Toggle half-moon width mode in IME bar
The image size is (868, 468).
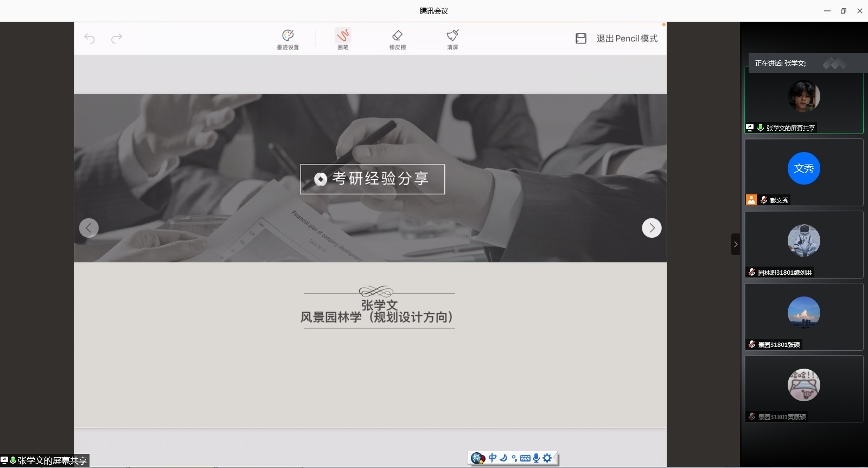click(x=503, y=458)
